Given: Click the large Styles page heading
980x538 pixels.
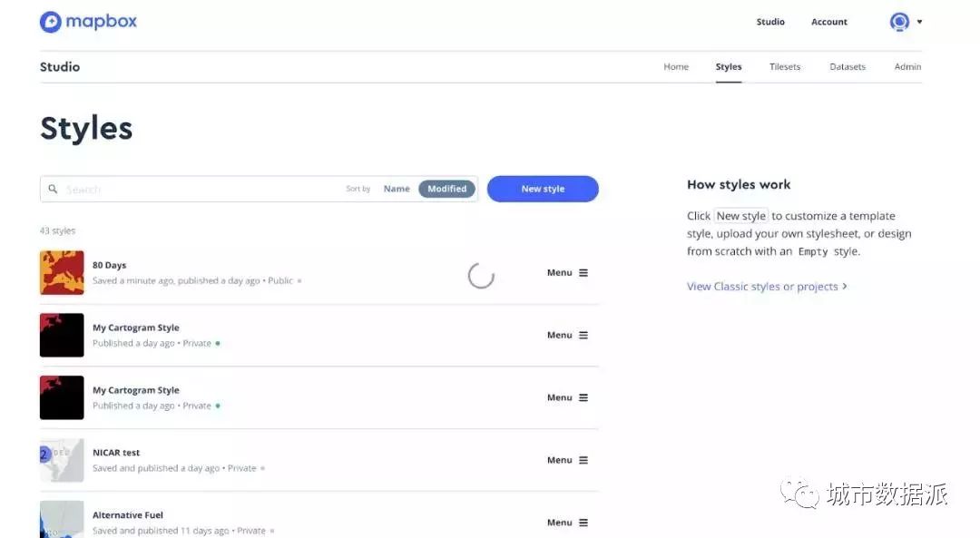Looking at the screenshot, I should (86, 128).
